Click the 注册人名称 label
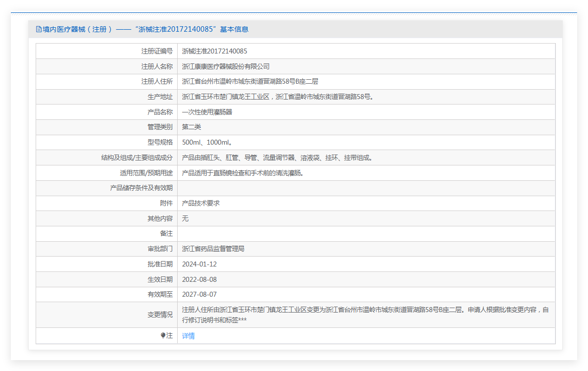The height and width of the screenshot is (371, 588). pyautogui.click(x=157, y=66)
